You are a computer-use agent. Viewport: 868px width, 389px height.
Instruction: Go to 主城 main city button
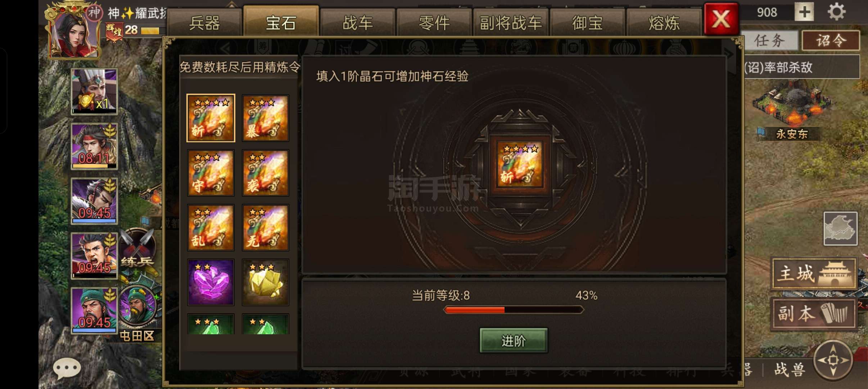coord(814,273)
